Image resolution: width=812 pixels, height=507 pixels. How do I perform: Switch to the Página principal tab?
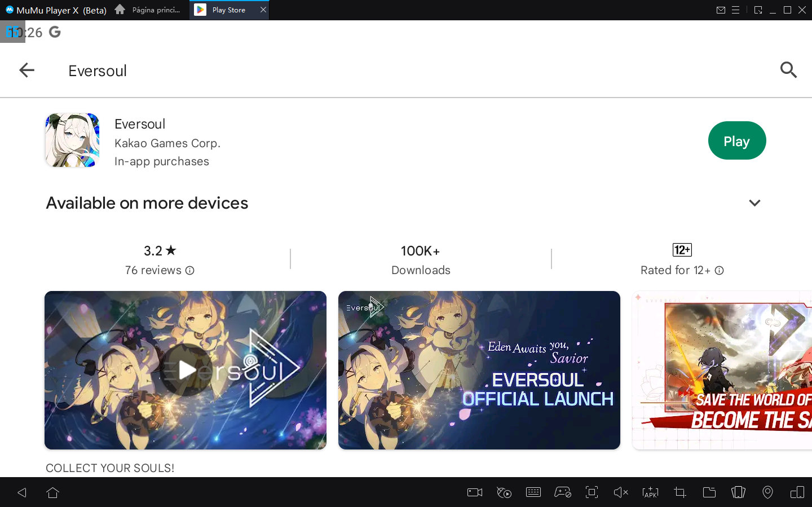148,10
